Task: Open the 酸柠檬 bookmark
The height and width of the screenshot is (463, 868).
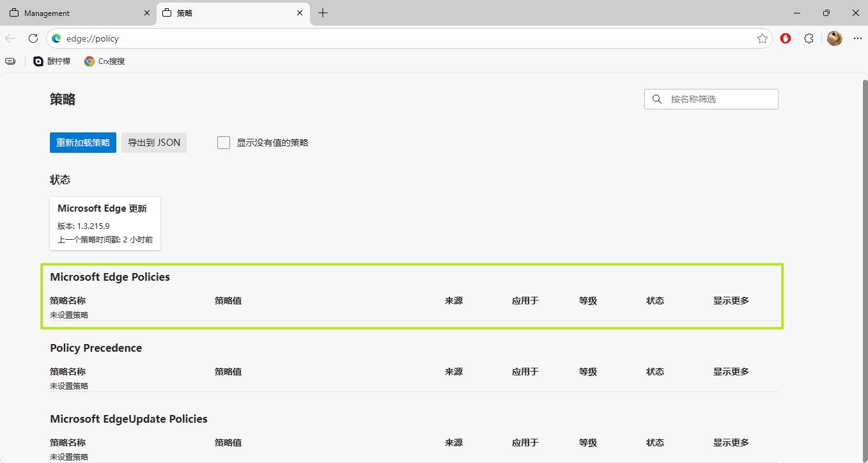Action: coord(52,61)
